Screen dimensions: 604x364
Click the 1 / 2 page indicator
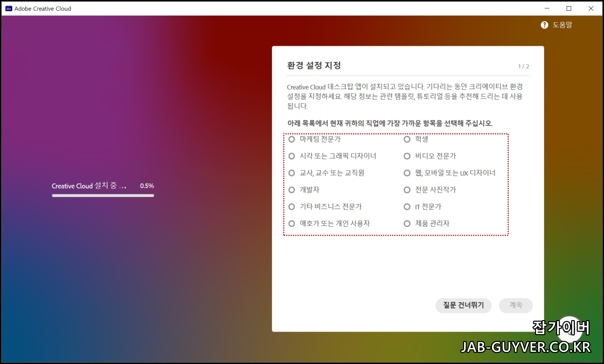click(x=523, y=66)
